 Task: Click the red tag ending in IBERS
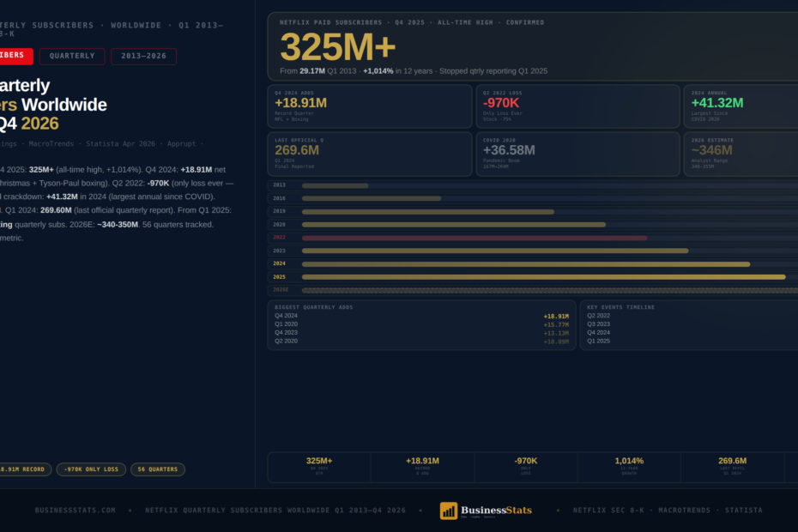15,56
